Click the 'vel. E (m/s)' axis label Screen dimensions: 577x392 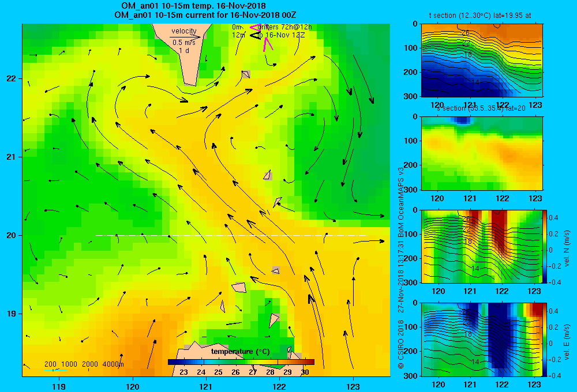click(x=567, y=342)
